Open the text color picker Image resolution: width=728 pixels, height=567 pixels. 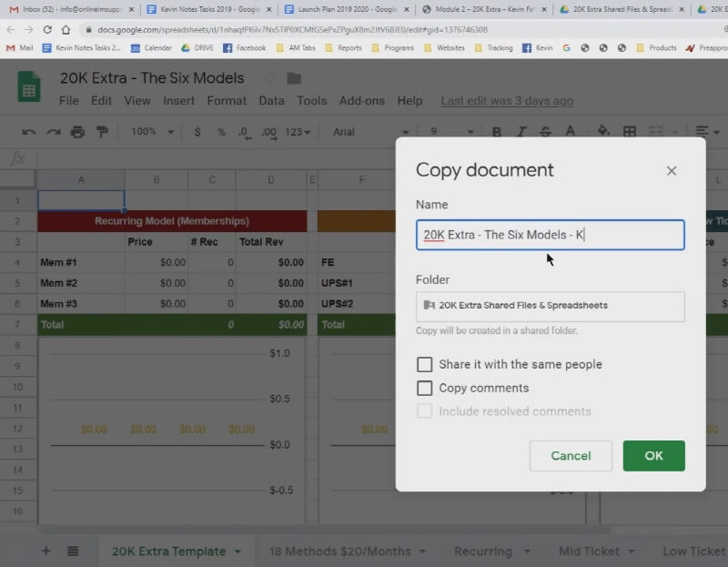[x=571, y=132]
